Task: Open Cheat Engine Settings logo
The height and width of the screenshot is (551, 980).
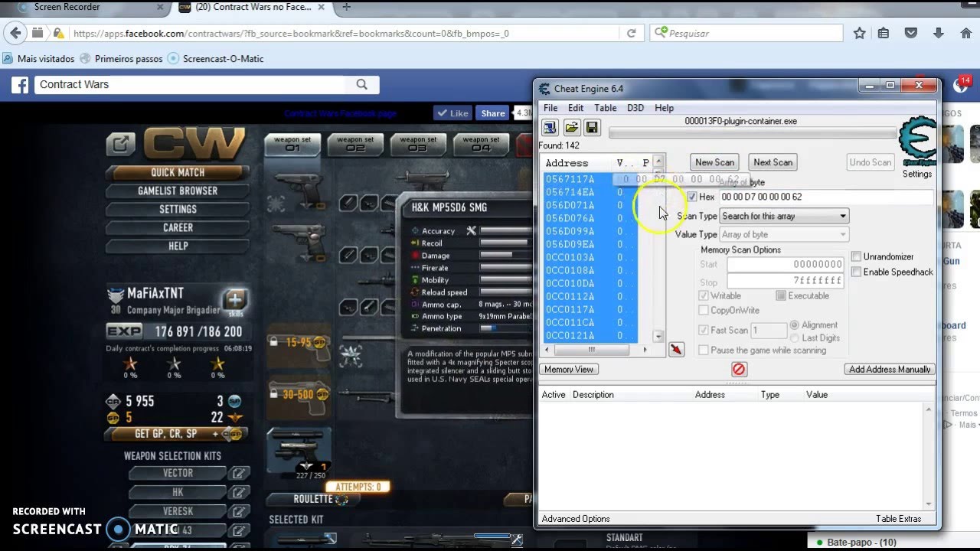Action: pos(916,142)
